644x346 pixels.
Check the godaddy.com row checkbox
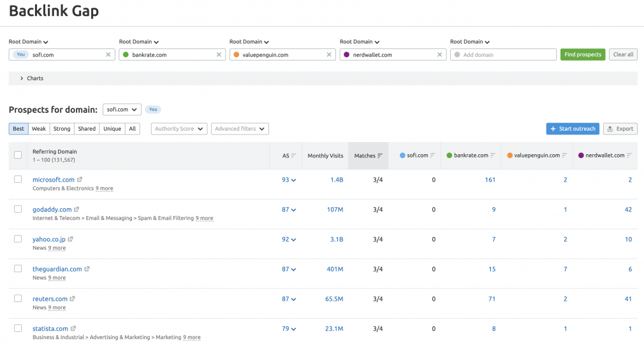click(18, 210)
